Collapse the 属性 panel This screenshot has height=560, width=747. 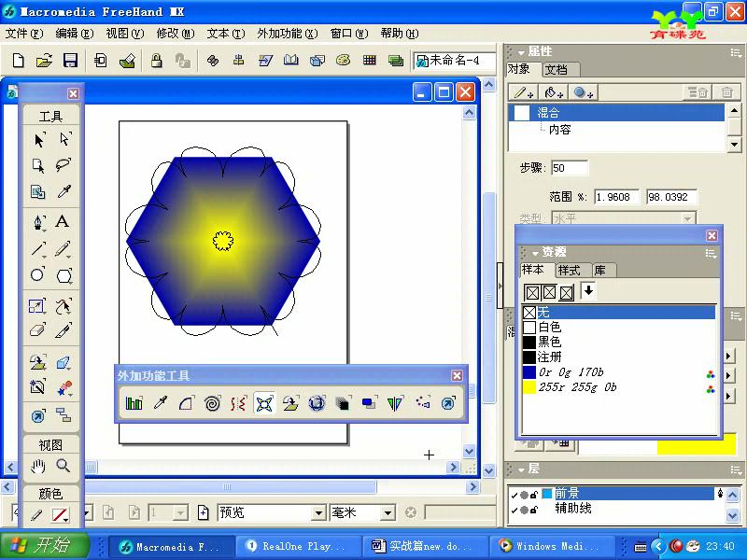coord(522,52)
